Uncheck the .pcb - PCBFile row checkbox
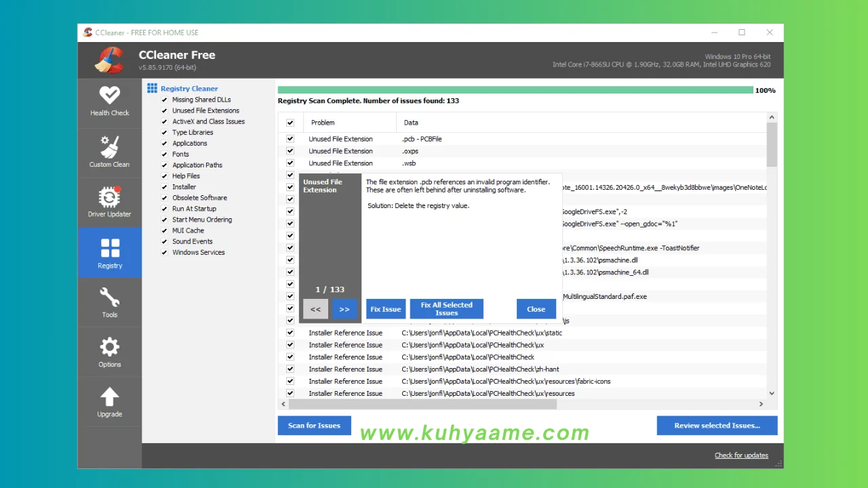 [290, 139]
